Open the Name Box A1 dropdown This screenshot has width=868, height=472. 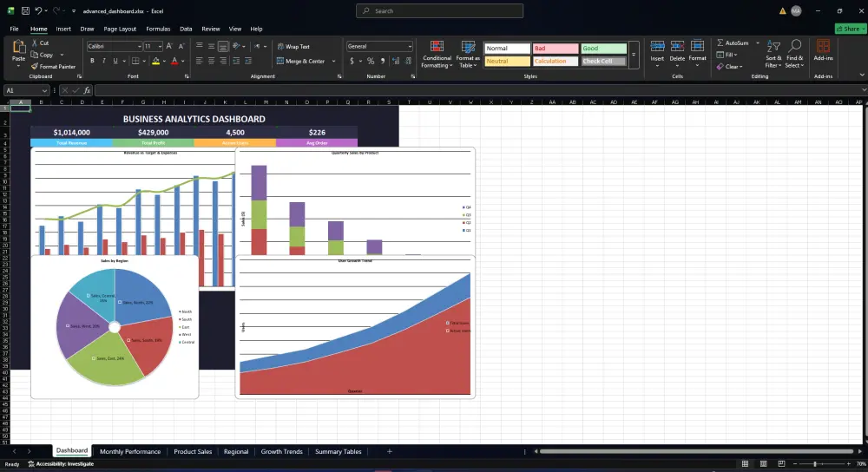point(44,90)
